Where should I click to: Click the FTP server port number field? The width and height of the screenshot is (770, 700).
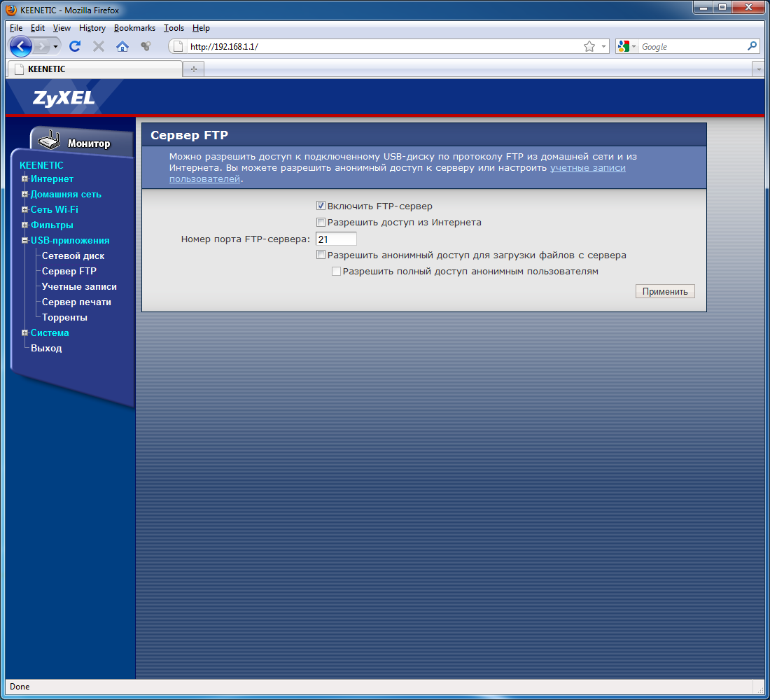[336, 239]
